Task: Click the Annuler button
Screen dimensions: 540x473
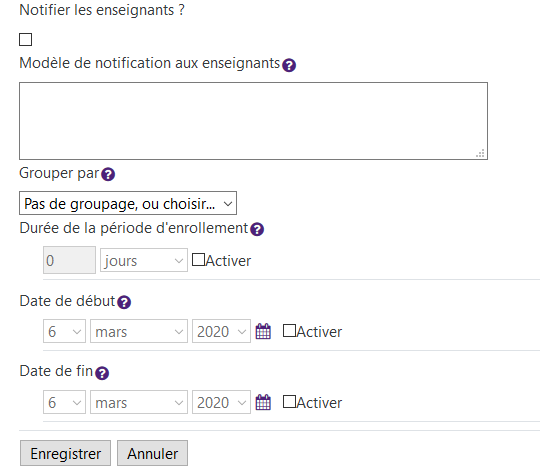Action: click(x=153, y=453)
